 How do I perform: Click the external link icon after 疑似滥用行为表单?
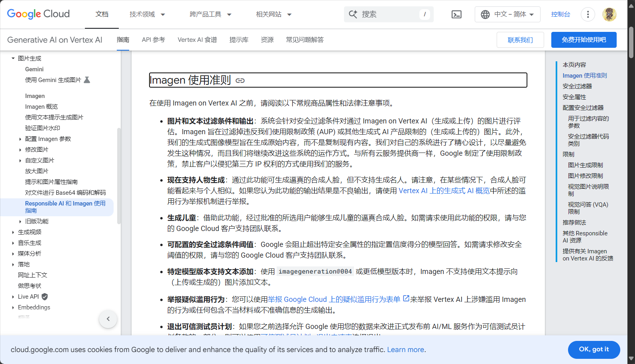(406, 298)
